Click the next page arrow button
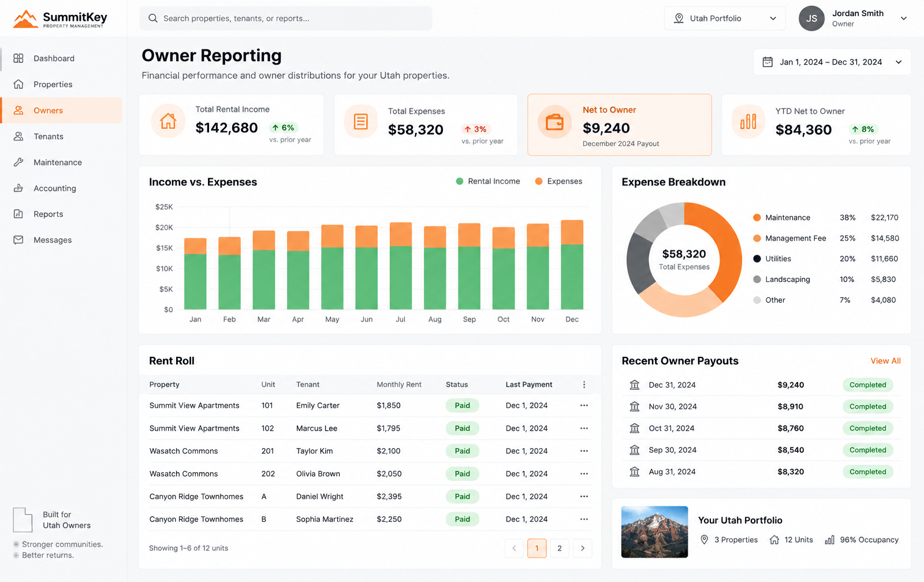The image size is (924, 582). click(583, 549)
